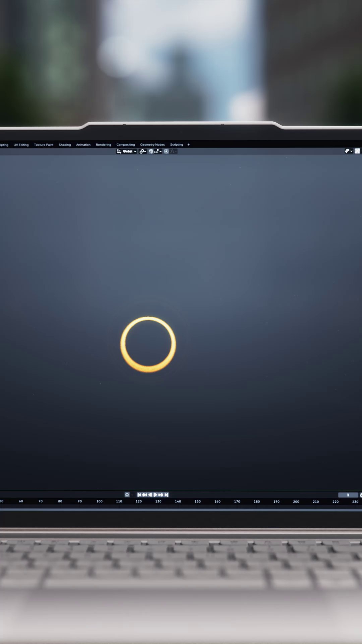Toggle viewport overlays icon

pyautogui.click(x=357, y=151)
